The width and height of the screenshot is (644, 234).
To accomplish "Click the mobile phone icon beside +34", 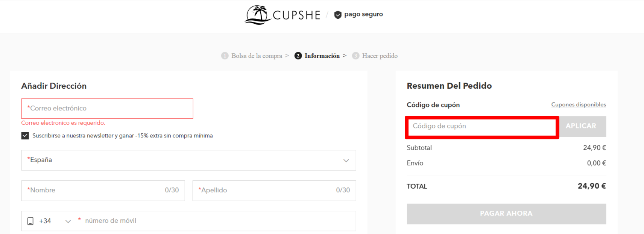I will pyautogui.click(x=30, y=221).
